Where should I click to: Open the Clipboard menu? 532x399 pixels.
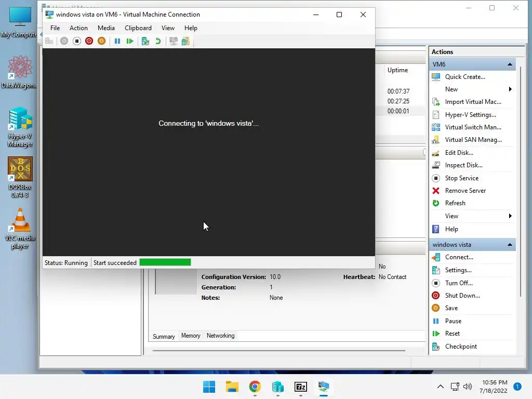click(x=138, y=28)
